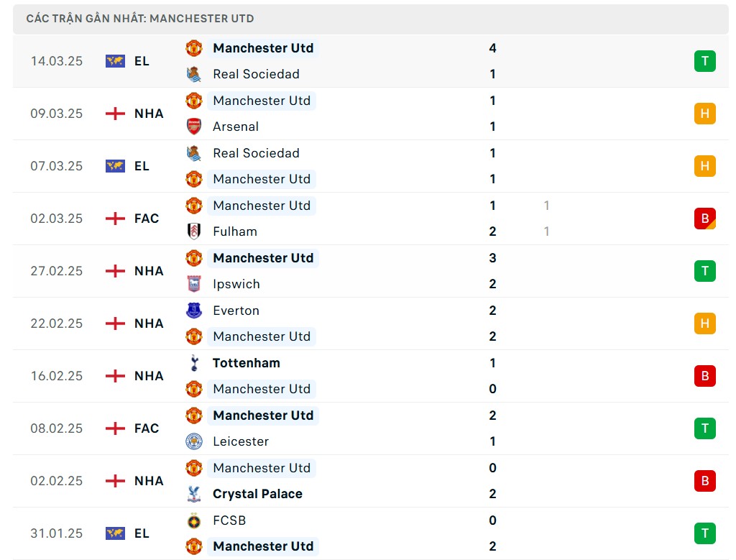This screenshot has height=560, width=736.
Task: Open the Real Sociedad team link in top match
Action: point(256,74)
